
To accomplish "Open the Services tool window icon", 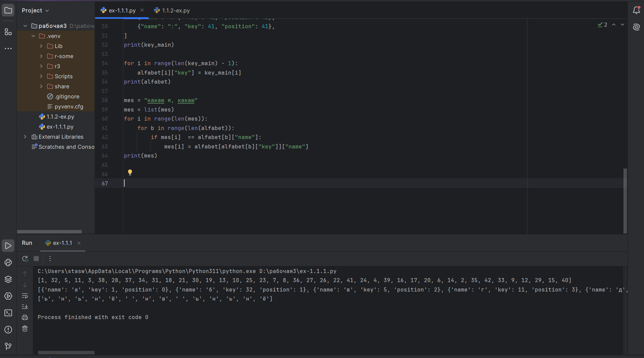I will tap(8, 296).
